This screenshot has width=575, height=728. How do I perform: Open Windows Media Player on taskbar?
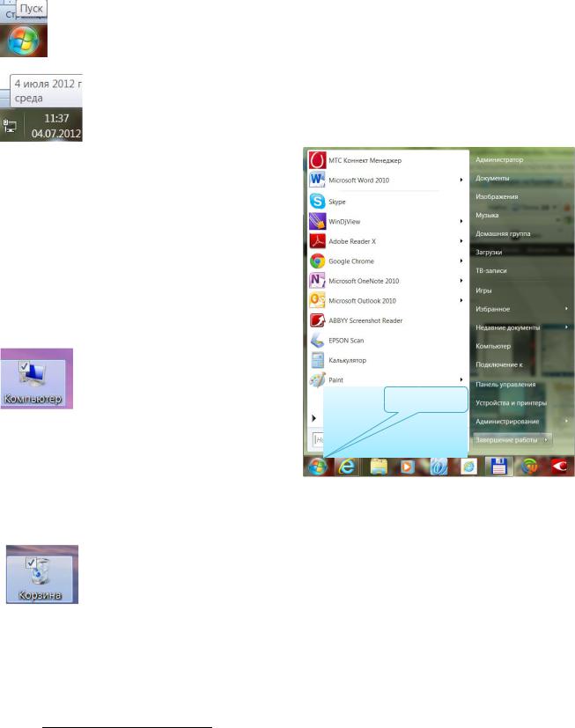click(407, 467)
